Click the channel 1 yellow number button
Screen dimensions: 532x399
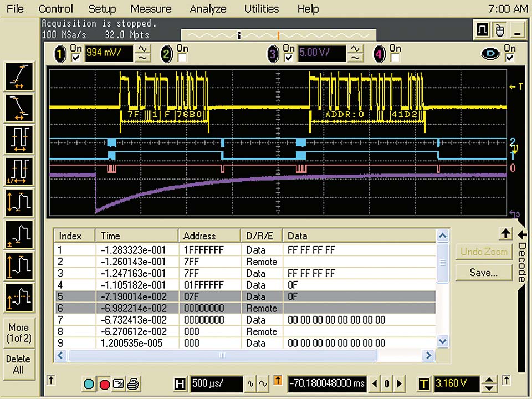click(x=60, y=54)
